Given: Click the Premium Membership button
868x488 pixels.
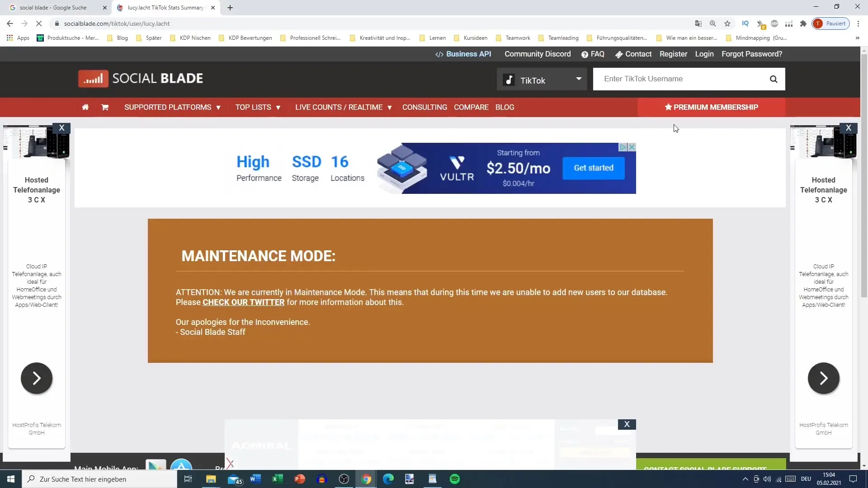Looking at the screenshot, I should [x=712, y=107].
